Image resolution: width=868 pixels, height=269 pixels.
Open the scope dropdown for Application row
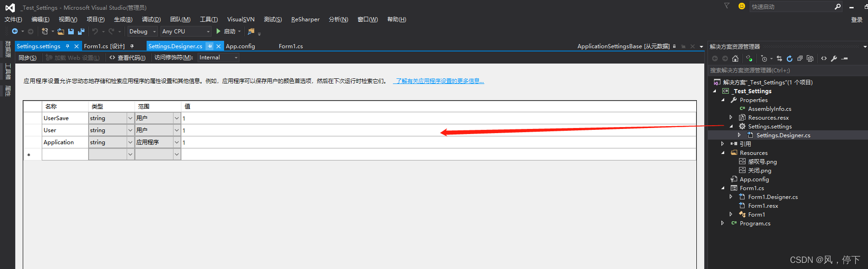pyautogui.click(x=177, y=142)
